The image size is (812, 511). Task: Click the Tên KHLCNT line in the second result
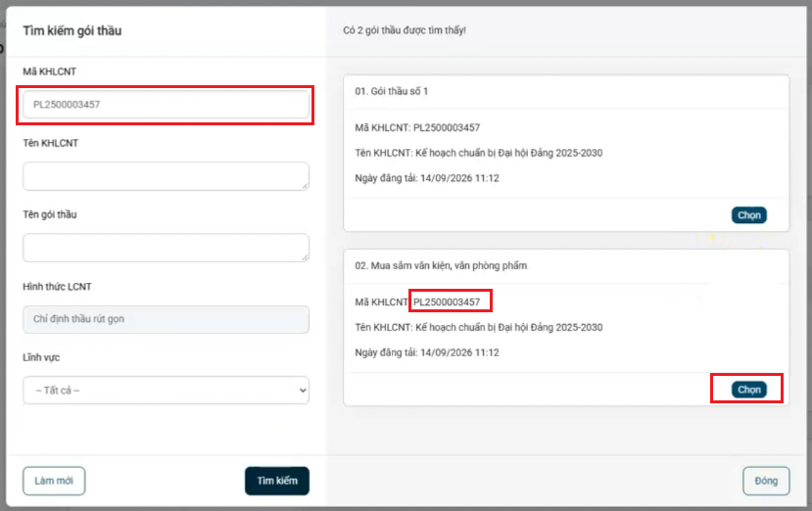[479, 327]
